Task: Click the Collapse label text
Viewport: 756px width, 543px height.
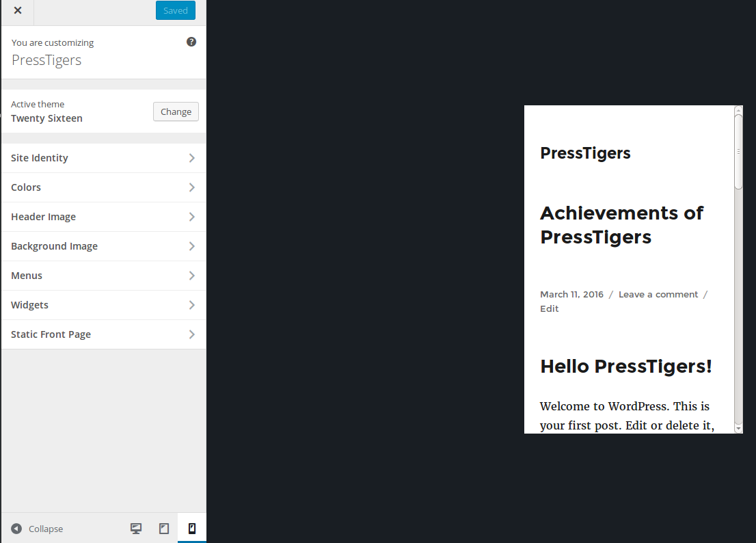Action: [46, 529]
